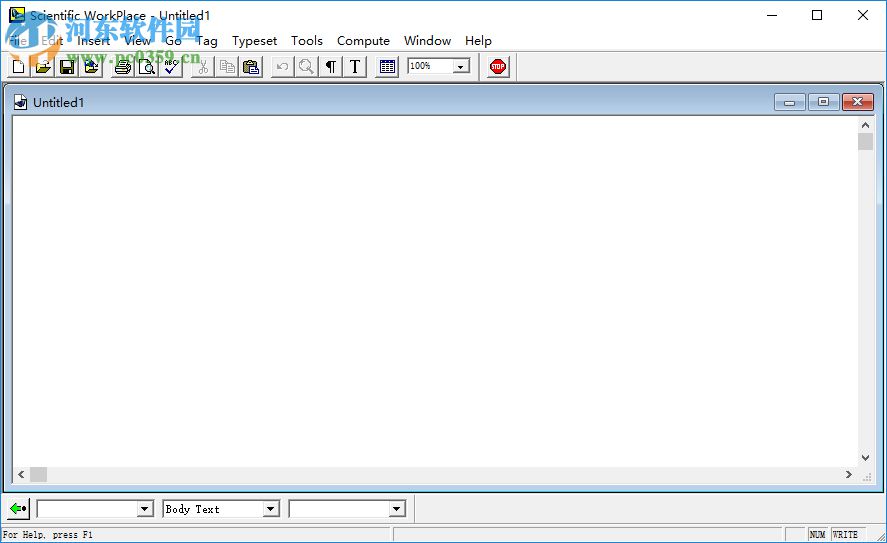Open the Edit menu
The height and width of the screenshot is (543, 887).
[52, 41]
